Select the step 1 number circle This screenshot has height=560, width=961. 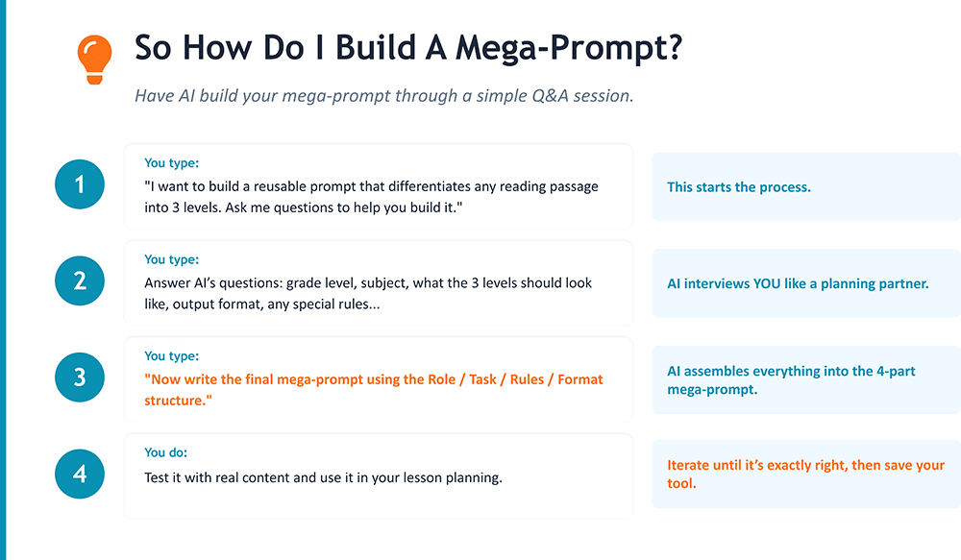81,184
